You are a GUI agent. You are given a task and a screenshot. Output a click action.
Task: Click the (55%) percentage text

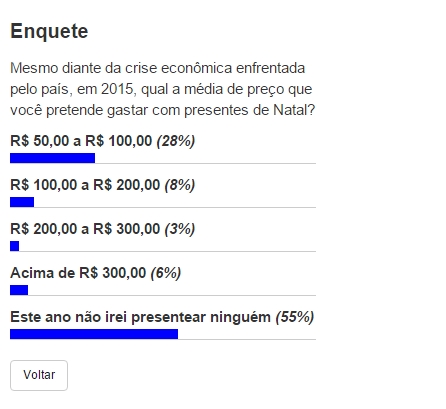[295, 317]
